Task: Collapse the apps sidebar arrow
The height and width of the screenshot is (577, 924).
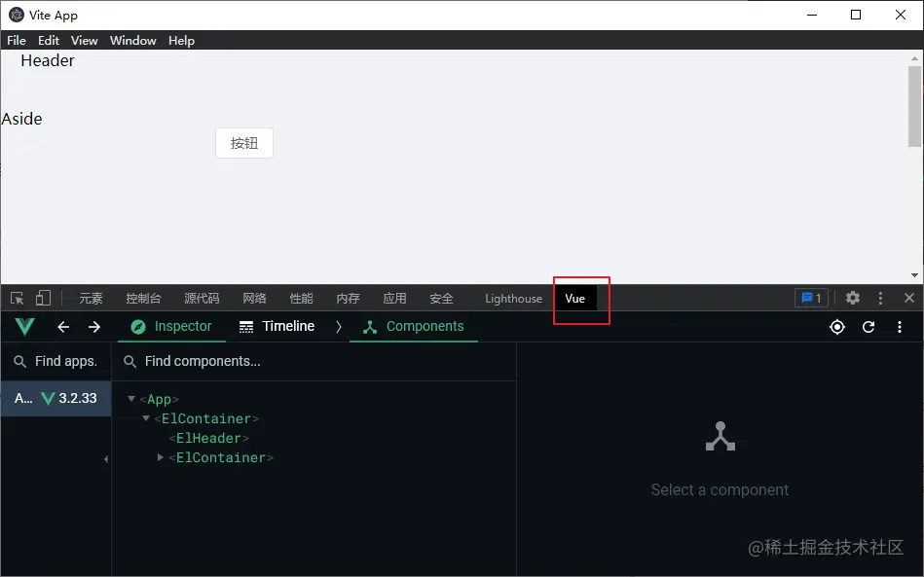Action: [106, 458]
